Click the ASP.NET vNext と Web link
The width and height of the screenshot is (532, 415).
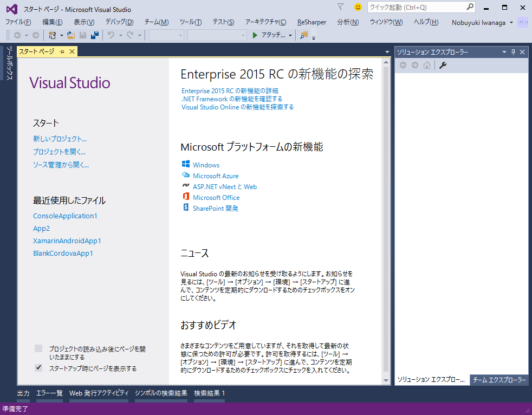225,186
